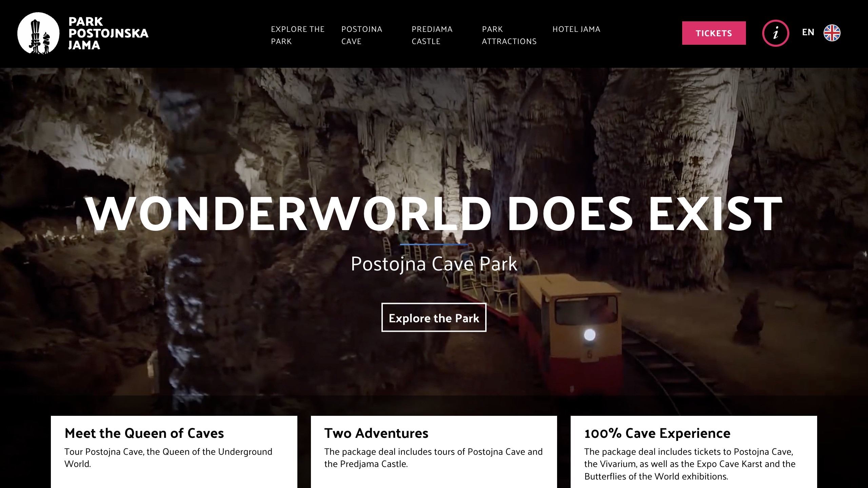Open the information circle icon
868x488 pixels.
click(x=775, y=33)
